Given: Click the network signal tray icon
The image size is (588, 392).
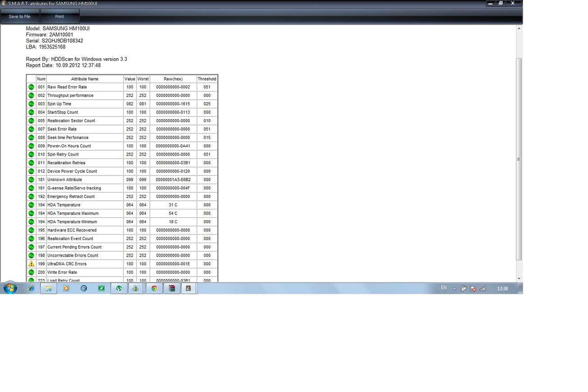Looking at the screenshot, I should click(482, 289).
